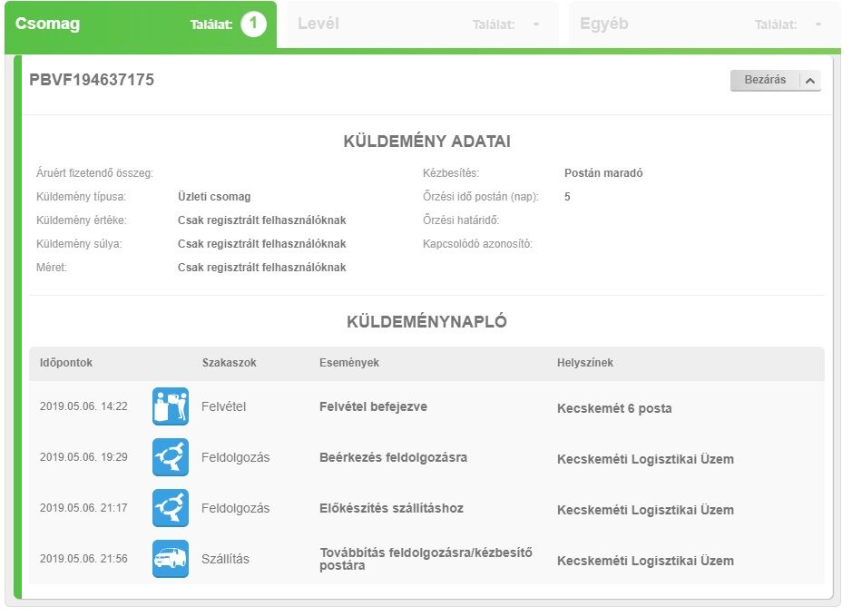Viewport: 852px width, 616px height.
Task: Click the Feldolgozás icon at 19:29
Action: tap(171, 457)
